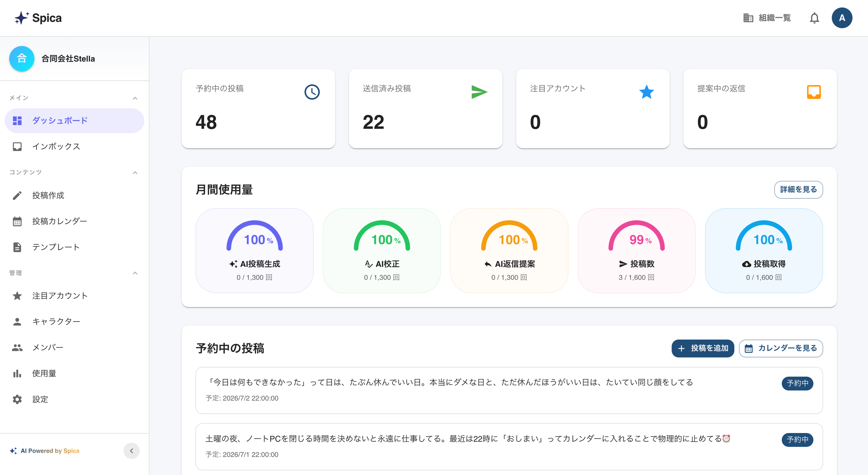
Task: Collapse the メイン sidebar section
Action: coord(135,98)
